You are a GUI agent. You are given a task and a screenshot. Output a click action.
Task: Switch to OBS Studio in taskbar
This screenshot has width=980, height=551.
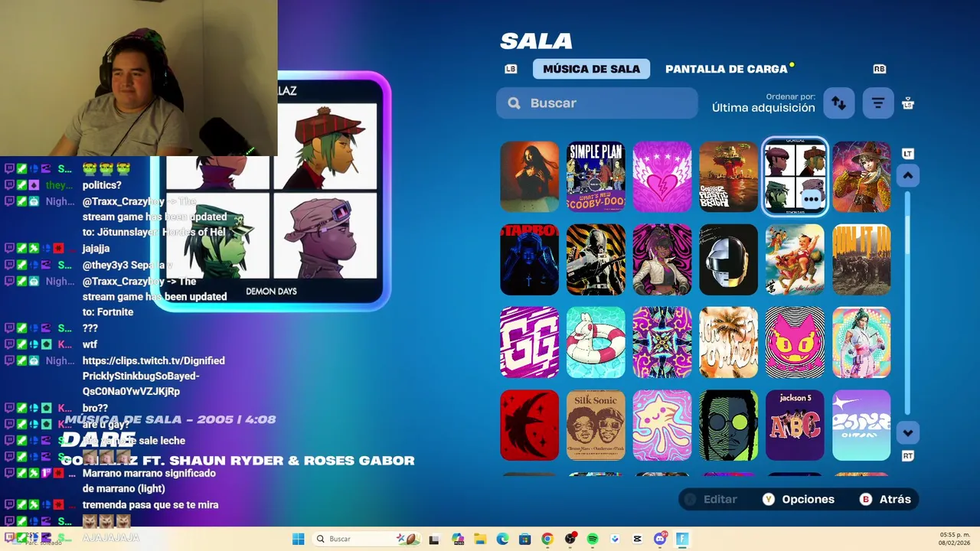click(570, 539)
